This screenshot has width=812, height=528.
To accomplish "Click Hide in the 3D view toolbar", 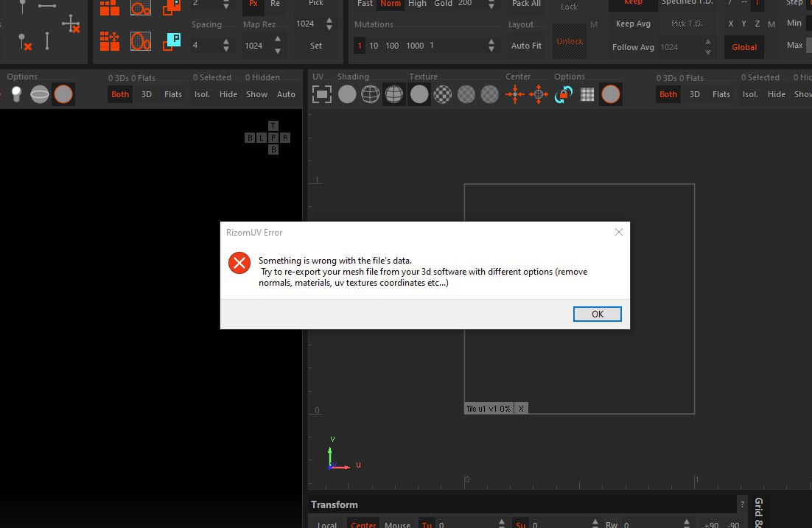I will tap(228, 94).
